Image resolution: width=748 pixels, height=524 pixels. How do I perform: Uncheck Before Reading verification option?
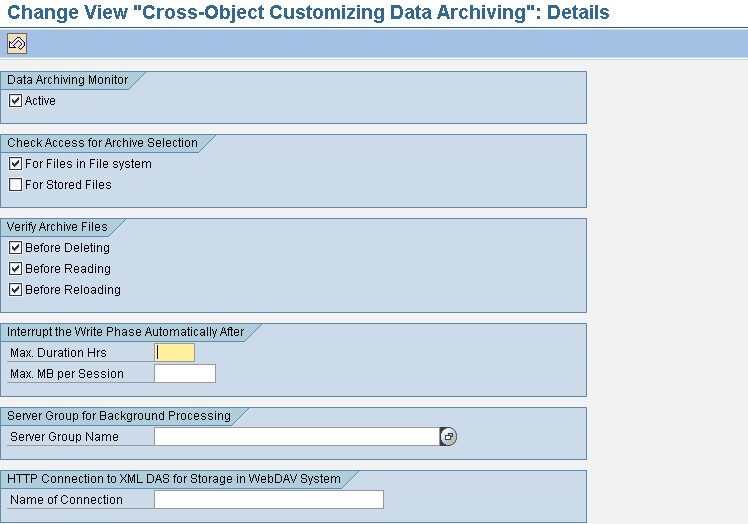[15, 269]
